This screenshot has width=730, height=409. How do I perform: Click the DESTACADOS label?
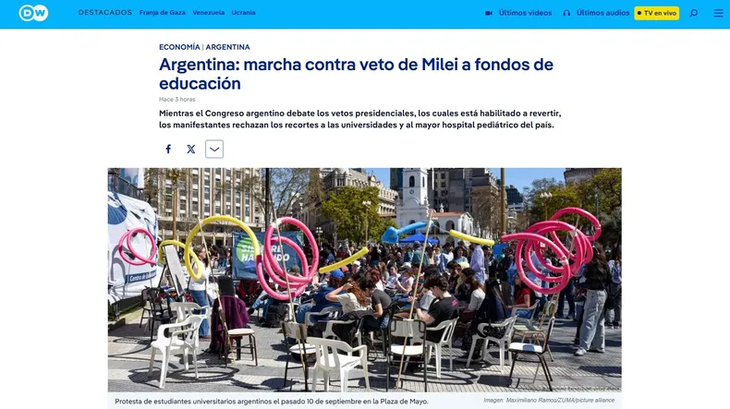pos(105,13)
